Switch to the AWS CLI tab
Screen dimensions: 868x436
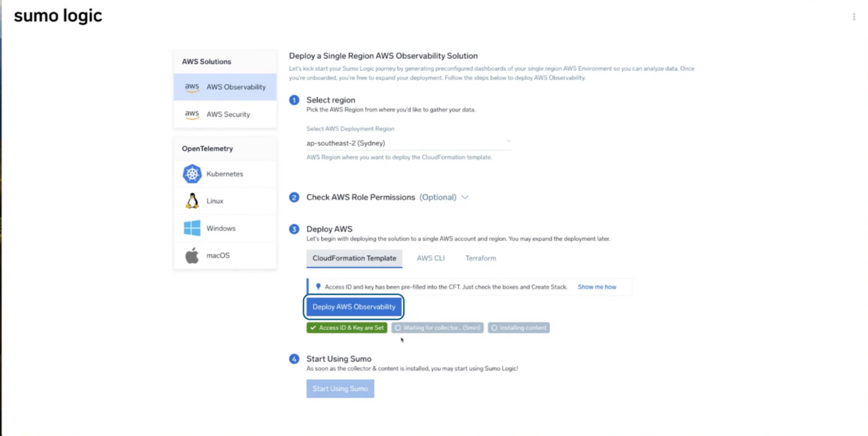click(431, 258)
